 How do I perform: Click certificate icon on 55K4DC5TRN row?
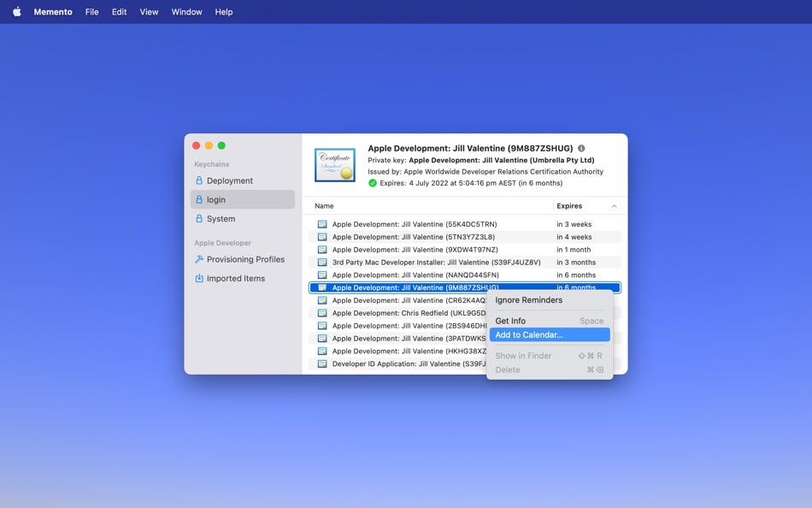click(322, 224)
